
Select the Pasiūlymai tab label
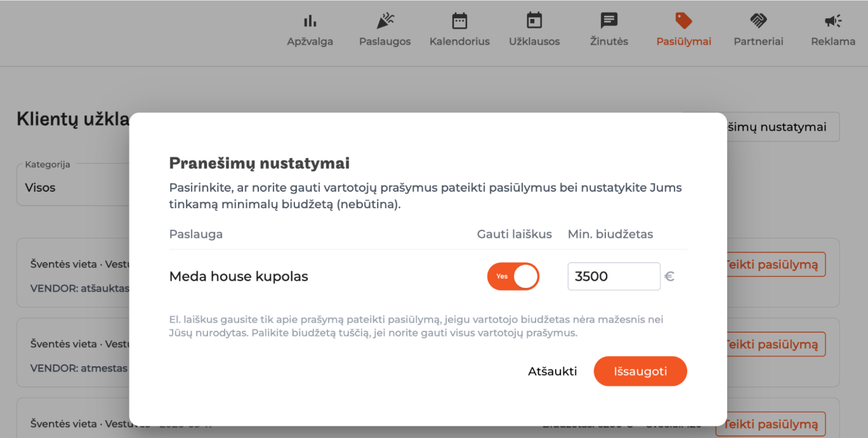[x=683, y=41]
